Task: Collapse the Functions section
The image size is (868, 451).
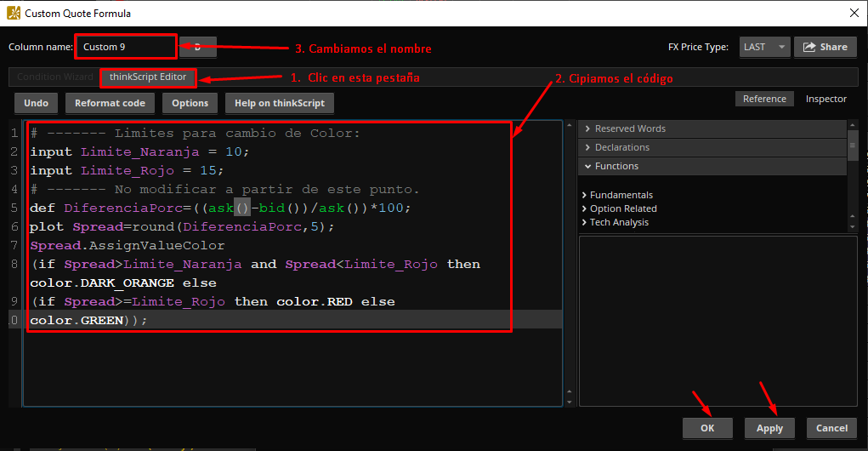Action: 712,166
